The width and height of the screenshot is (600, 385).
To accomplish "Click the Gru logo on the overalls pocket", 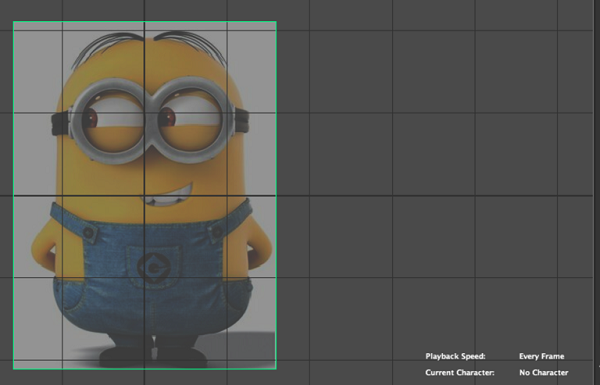I will pyautogui.click(x=153, y=267).
